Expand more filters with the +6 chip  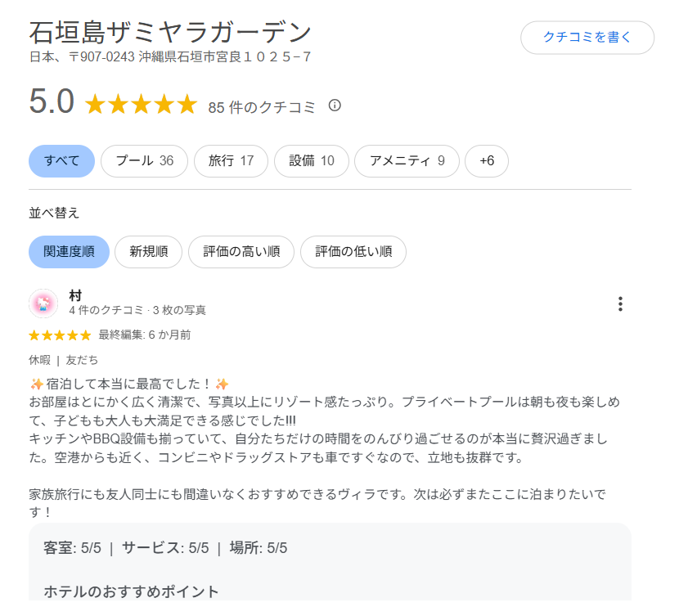(487, 161)
